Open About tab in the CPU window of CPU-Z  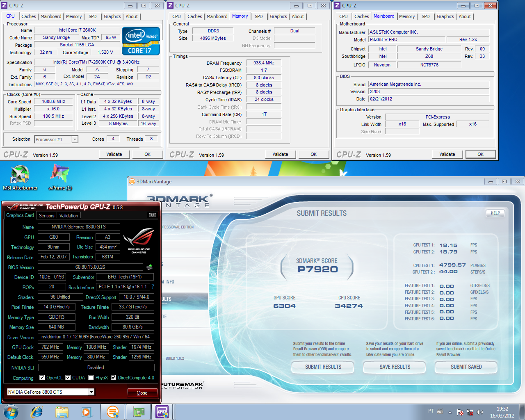[132, 16]
